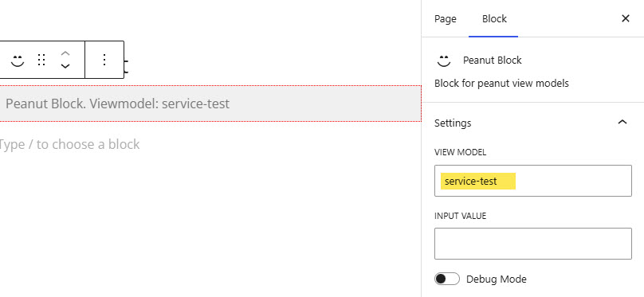Click the 'Peanut Block' title in sidebar
The height and width of the screenshot is (297, 644).
pyautogui.click(x=492, y=61)
